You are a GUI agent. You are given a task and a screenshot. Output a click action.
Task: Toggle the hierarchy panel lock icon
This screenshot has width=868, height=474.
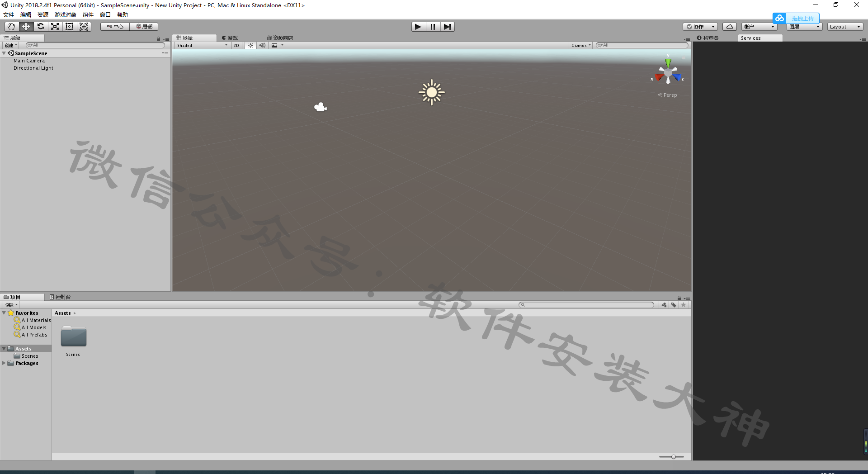pos(158,39)
